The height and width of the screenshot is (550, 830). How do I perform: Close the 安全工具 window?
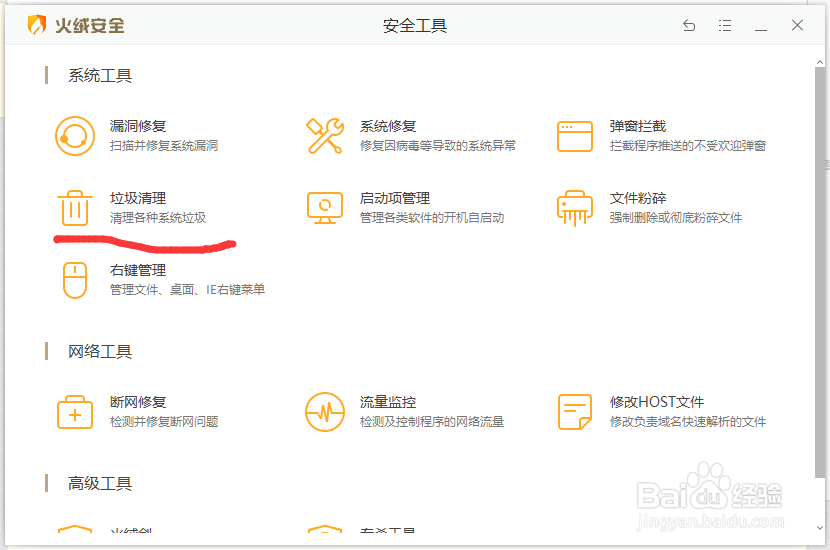797,25
